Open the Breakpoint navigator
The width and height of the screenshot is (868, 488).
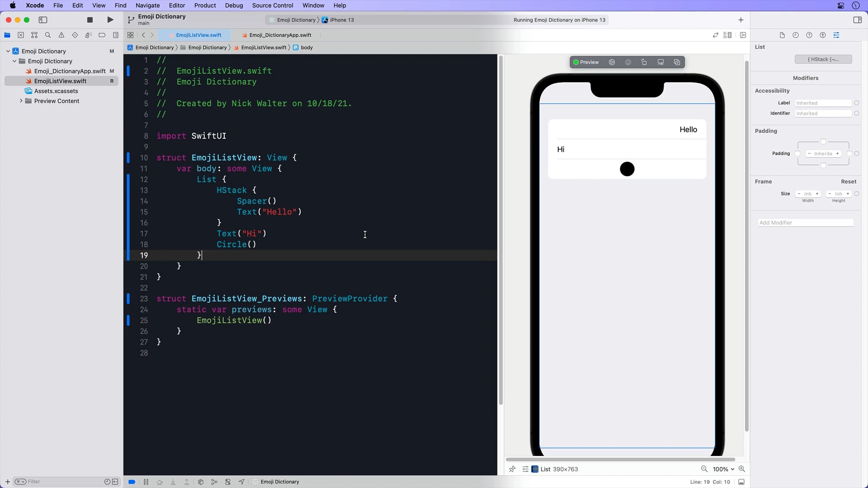tap(102, 35)
